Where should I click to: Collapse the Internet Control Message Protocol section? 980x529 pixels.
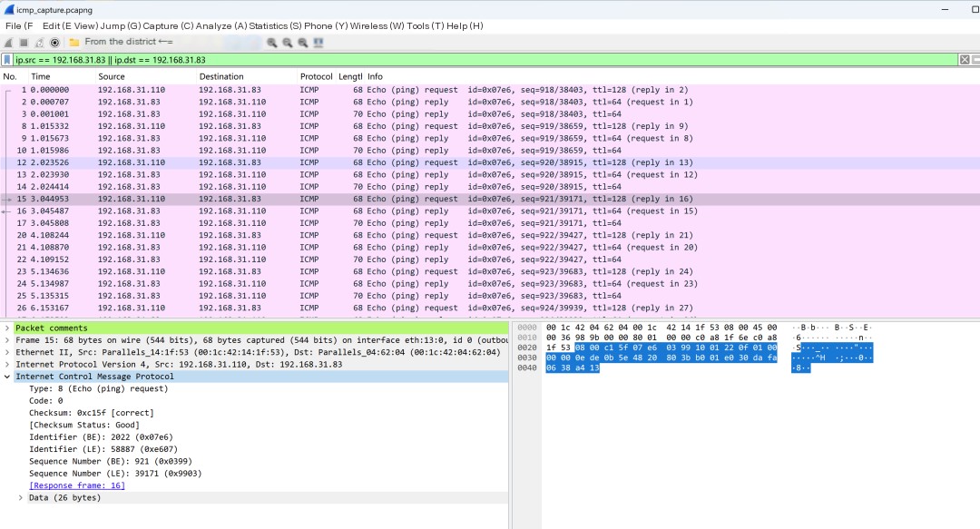pos(7,377)
